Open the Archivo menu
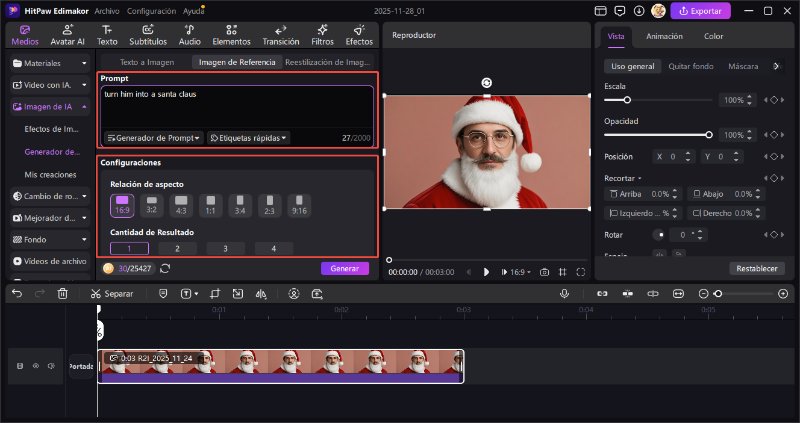The image size is (800, 423). [107, 11]
